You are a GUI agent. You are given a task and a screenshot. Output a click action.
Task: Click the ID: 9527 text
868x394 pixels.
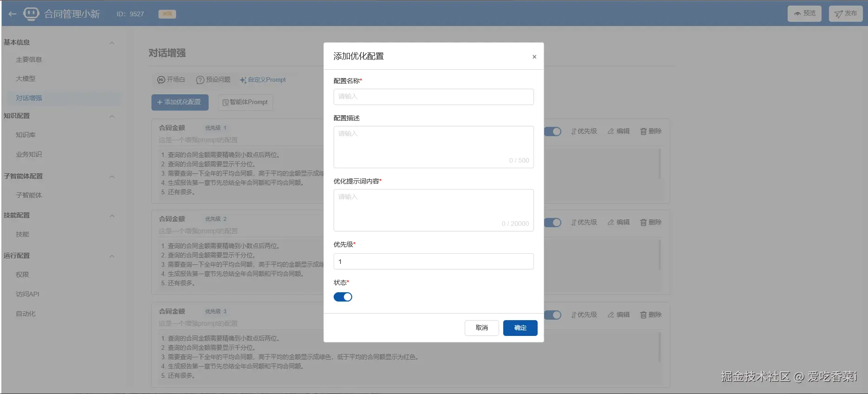click(130, 14)
